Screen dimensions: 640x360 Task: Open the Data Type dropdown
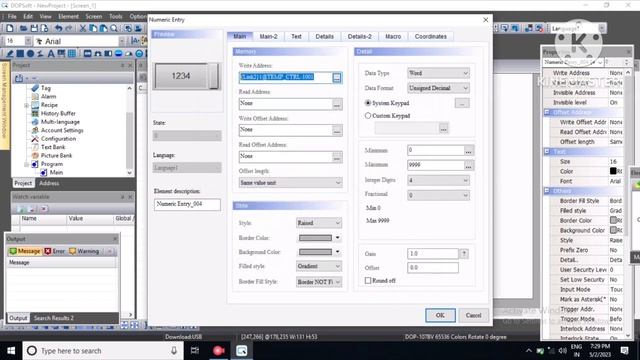[438, 73]
